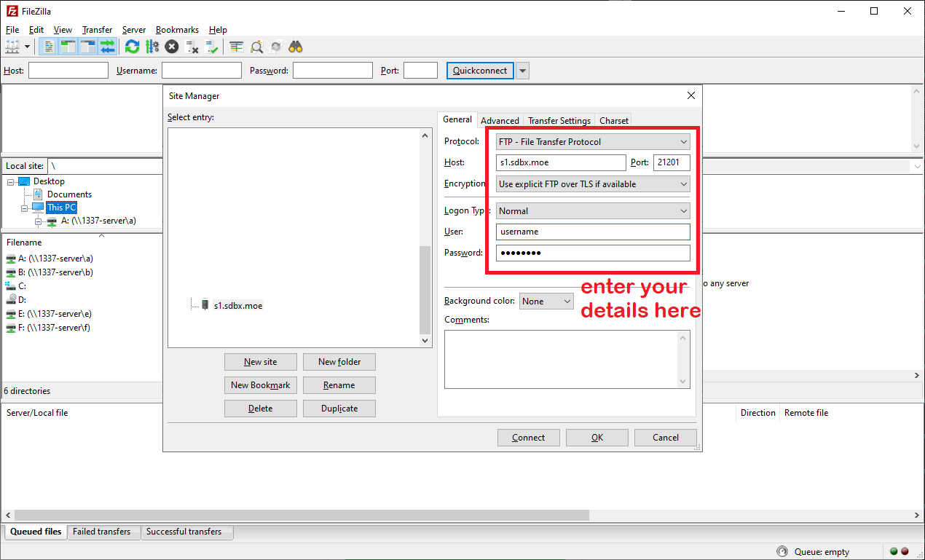Click the Site Manager Host field
925x560 pixels.
click(561, 162)
